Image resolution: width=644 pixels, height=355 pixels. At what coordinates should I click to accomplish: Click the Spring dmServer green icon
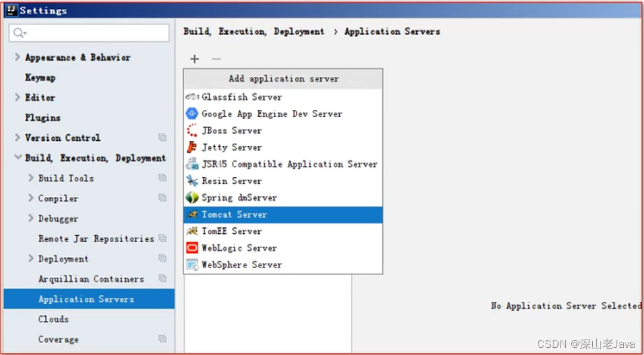pos(192,197)
